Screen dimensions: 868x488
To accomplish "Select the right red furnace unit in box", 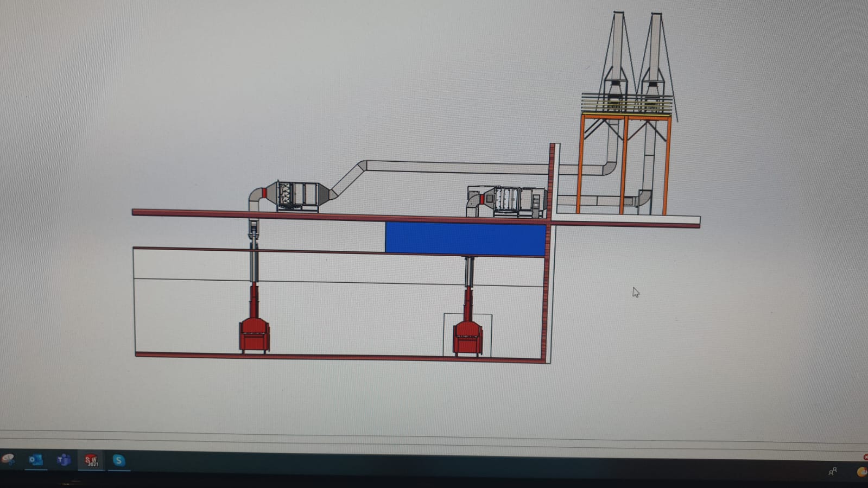I will (x=468, y=338).
